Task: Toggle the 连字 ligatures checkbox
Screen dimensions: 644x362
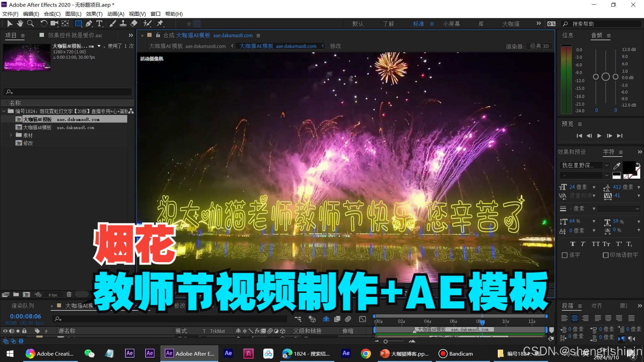Action: (565, 255)
